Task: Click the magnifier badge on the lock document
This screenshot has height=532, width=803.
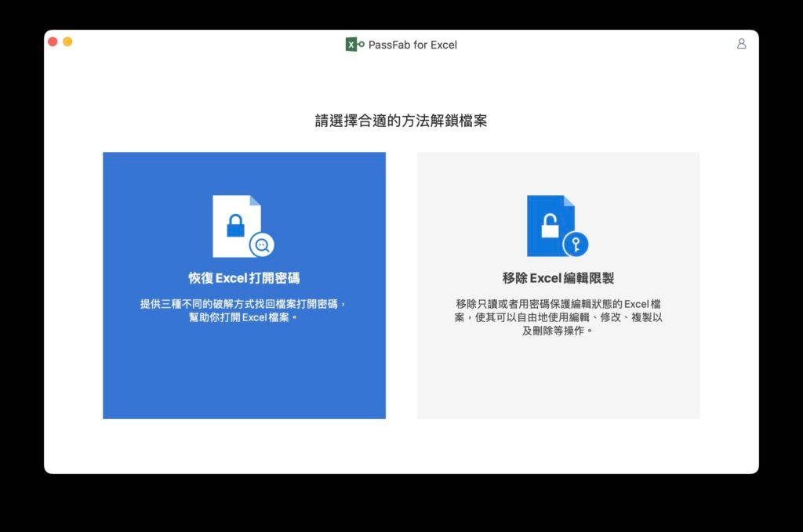Action: (x=263, y=244)
